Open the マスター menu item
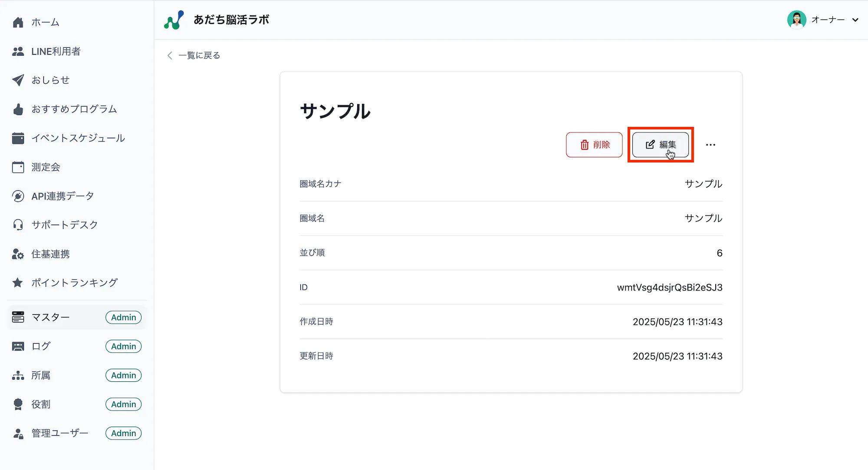 click(50, 318)
